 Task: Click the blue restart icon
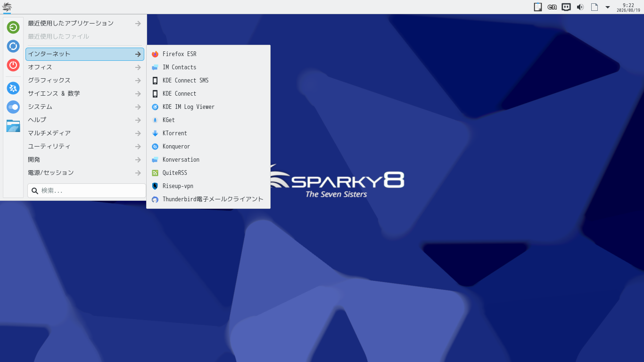click(13, 46)
